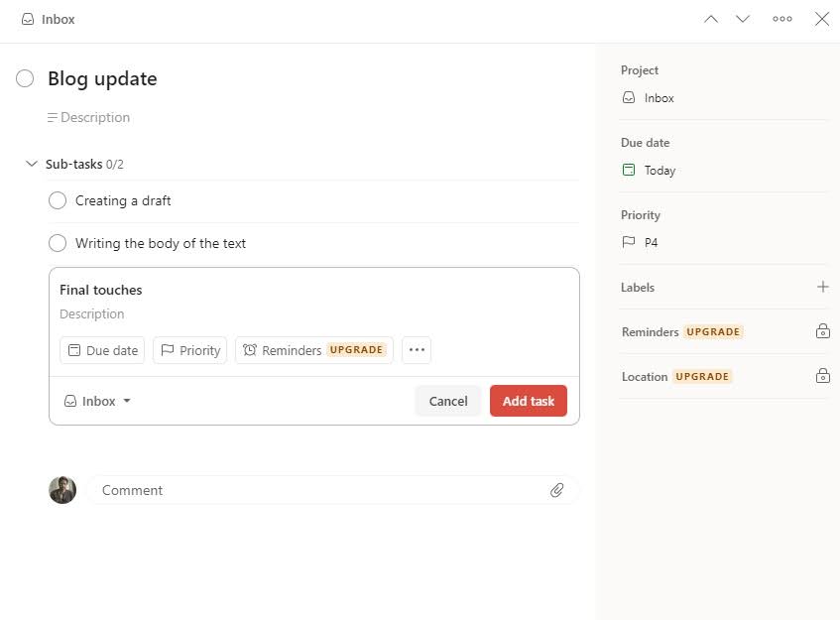Click Add task to save Final touches

pyautogui.click(x=529, y=401)
